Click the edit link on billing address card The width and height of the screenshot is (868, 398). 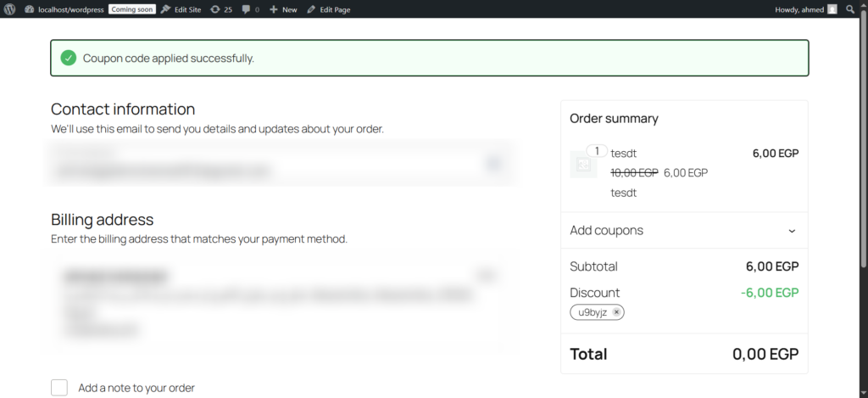click(487, 275)
